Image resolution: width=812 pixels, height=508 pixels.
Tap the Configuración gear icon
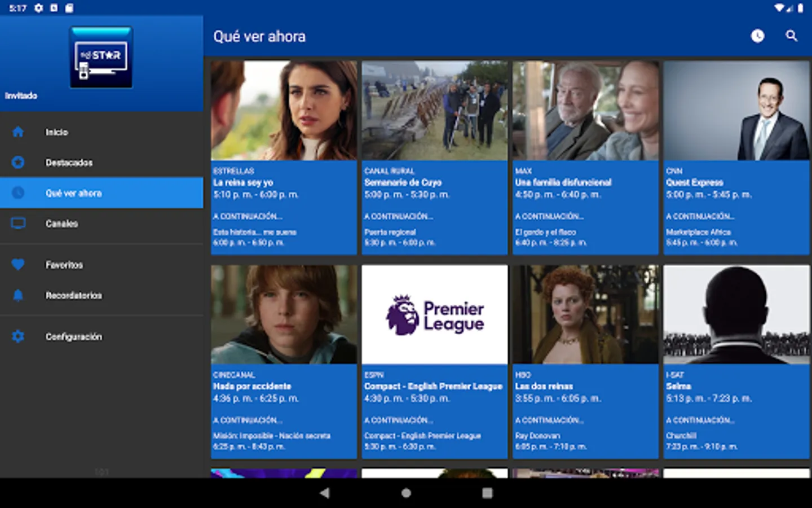(x=18, y=336)
